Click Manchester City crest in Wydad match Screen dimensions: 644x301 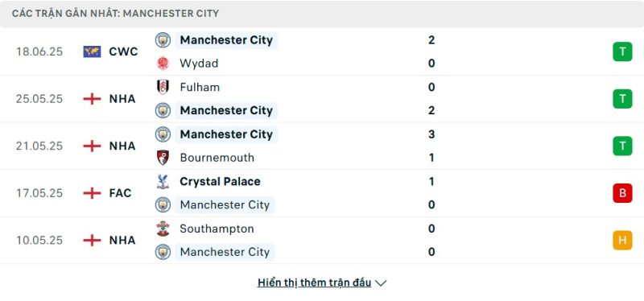pos(163,39)
